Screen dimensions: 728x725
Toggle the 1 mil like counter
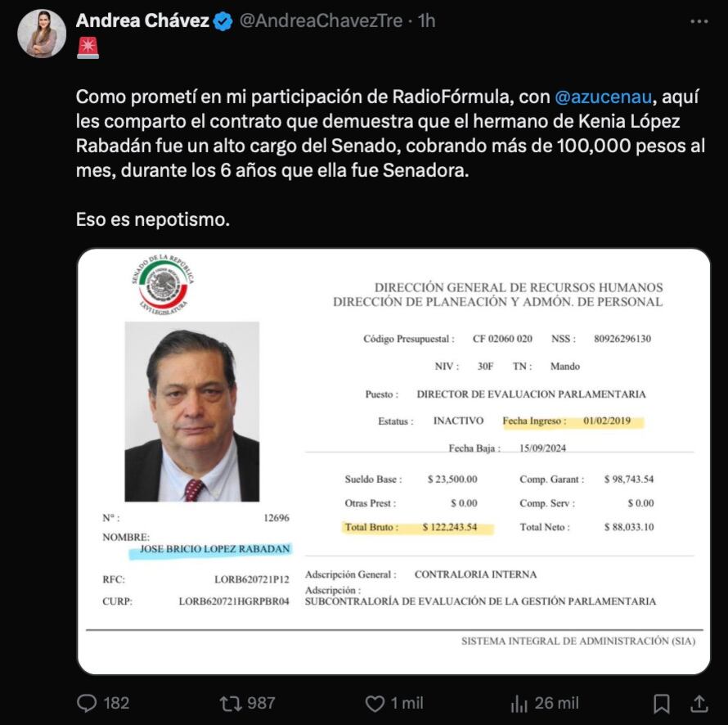click(405, 702)
